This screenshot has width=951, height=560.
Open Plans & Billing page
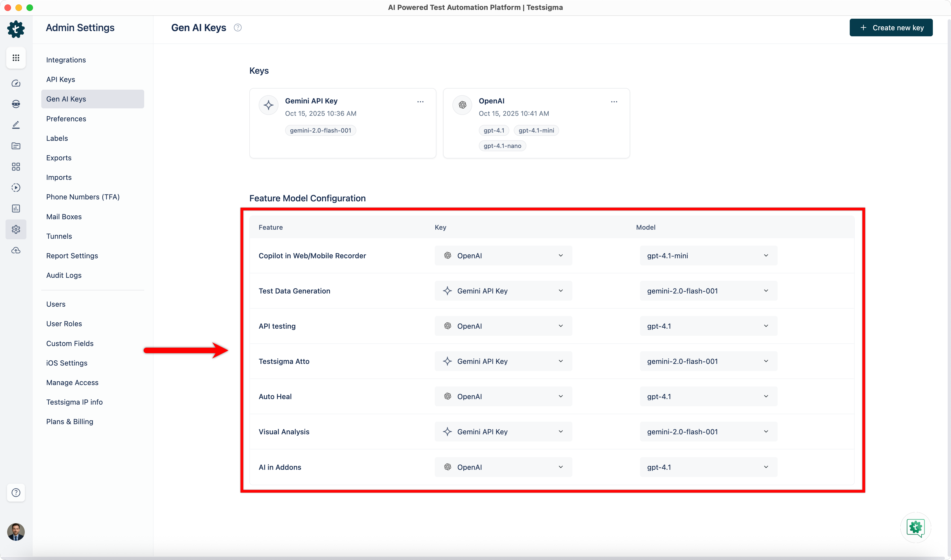point(69,421)
